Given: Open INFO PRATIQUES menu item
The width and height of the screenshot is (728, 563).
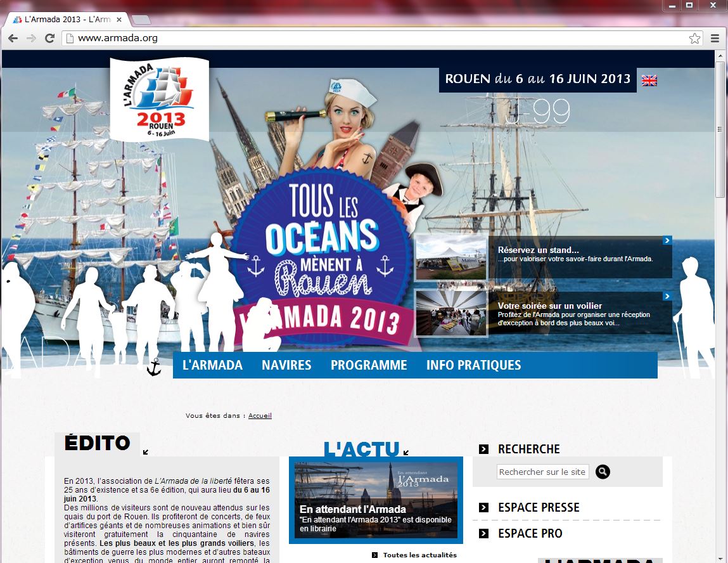Looking at the screenshot, I should coord(473,365).
